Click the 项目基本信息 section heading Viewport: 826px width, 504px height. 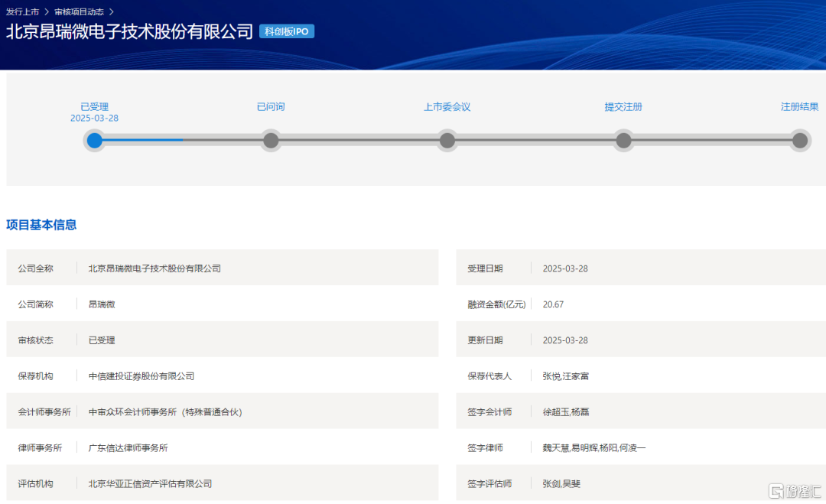click(41, 225)
